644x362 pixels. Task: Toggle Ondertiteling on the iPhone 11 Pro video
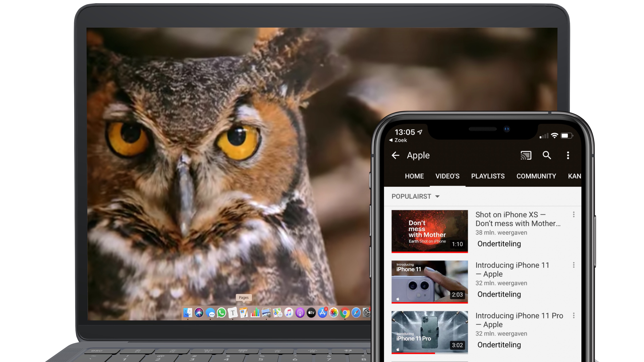498,345
